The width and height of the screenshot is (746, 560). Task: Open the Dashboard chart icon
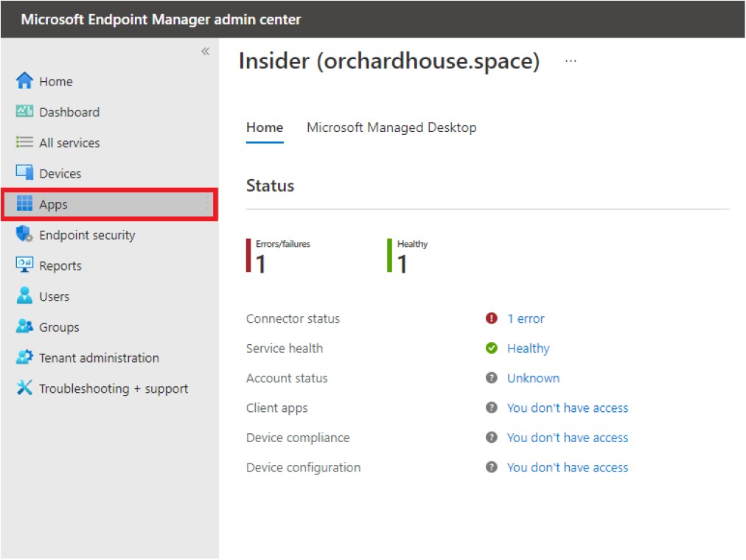click(x=25, y=112)
